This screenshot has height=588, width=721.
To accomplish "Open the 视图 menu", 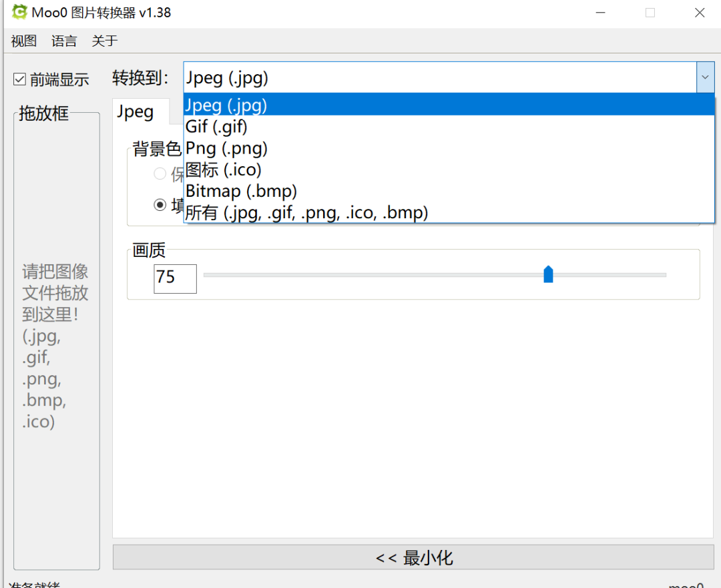I will pos(24,41).
